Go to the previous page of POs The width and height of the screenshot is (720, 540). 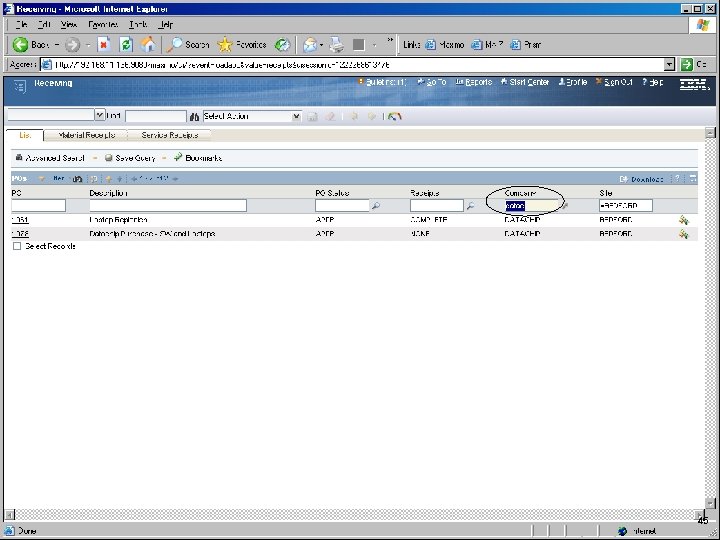coord(134,179)
